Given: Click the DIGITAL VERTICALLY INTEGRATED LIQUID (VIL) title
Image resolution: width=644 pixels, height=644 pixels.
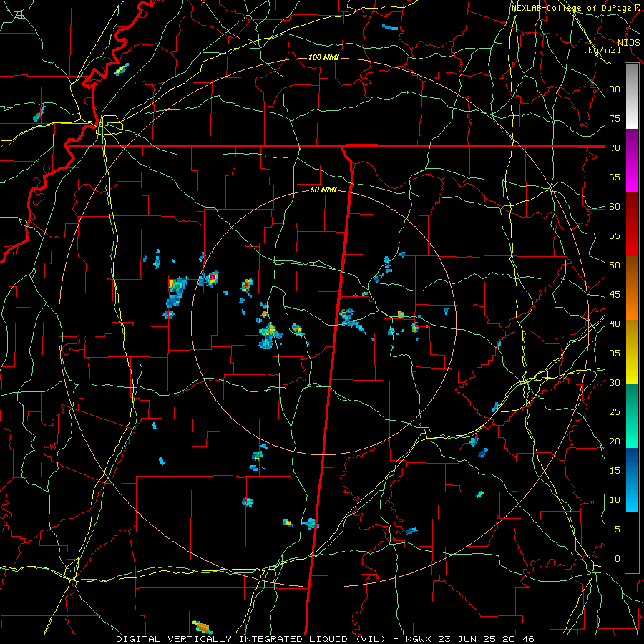Looking at the screenshot, I should click(250, 639).
